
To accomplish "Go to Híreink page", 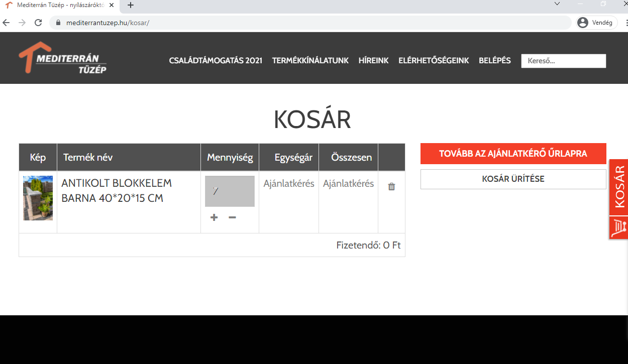I will tap(373, 60).
